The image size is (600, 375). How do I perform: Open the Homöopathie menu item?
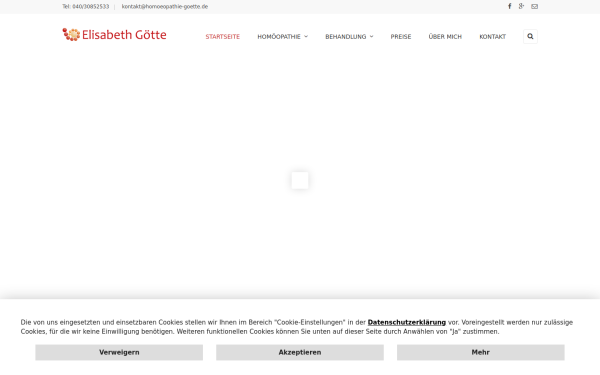279,37
